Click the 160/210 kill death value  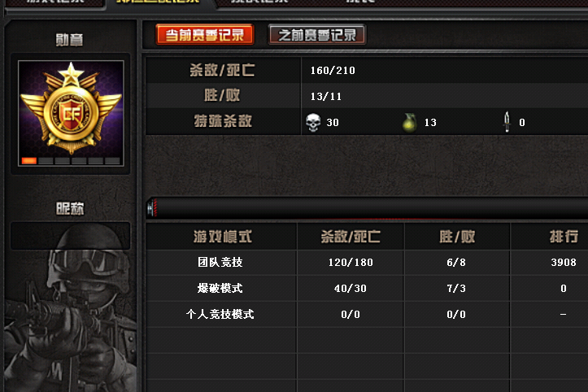coord(333,71)
